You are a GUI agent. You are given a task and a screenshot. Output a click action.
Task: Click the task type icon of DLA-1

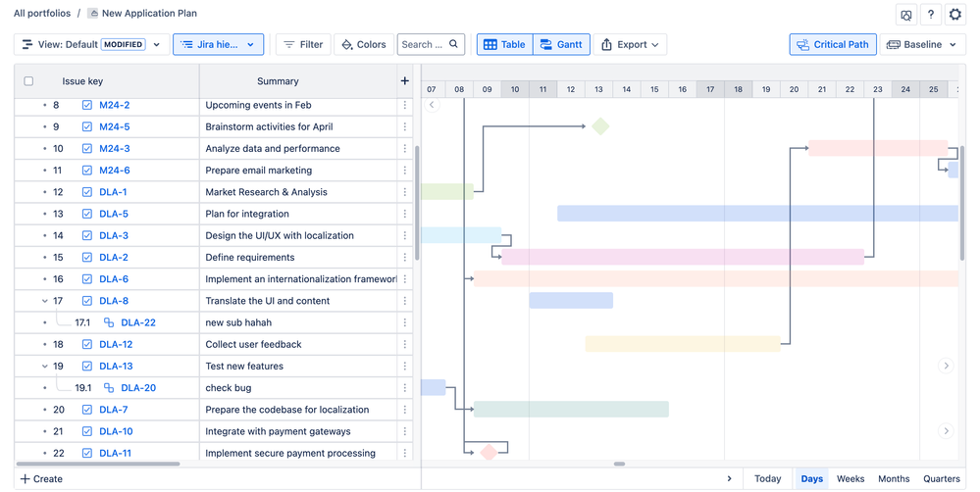tap(87, 192)
